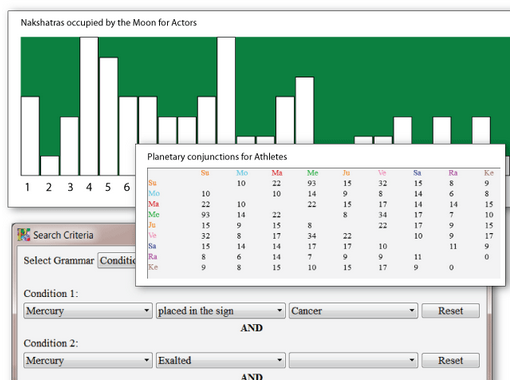Screen dimensions: 520x387
Task: Click the Ve column header in conjunctions table
Action: point(382,173)
